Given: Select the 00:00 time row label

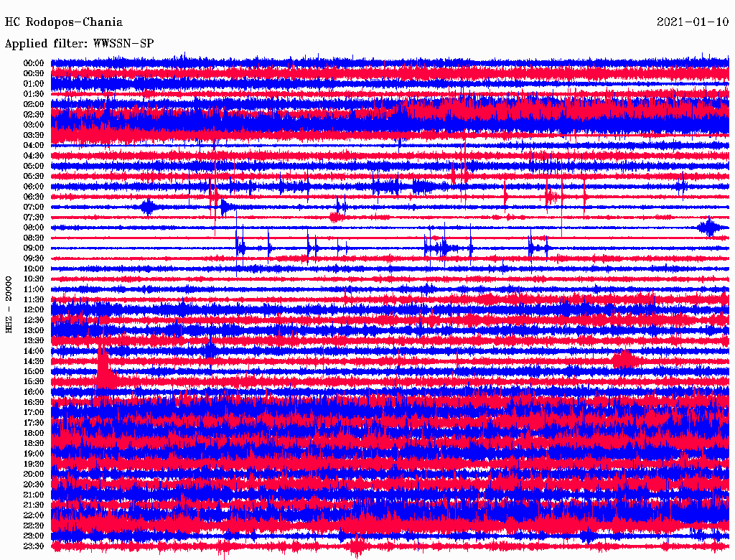Looking at the screenshot, I should pyautogui.click(x=34, y=63).
